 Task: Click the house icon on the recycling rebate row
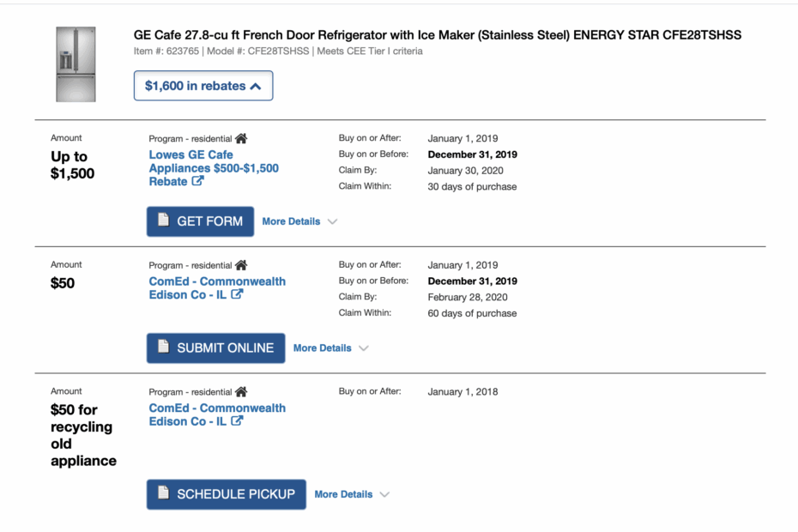point(240,391)
